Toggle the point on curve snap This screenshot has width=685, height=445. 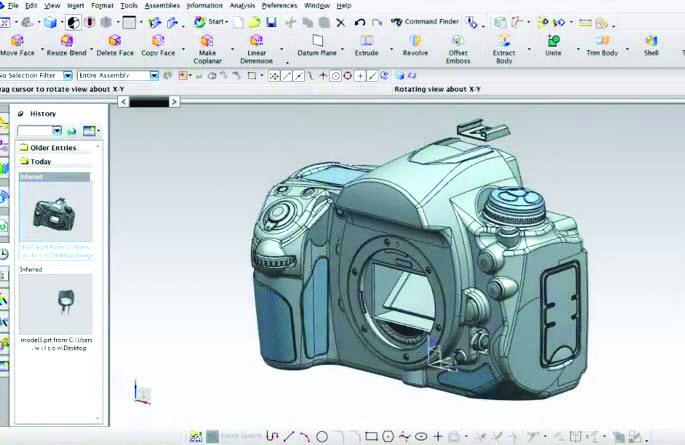point(372,76)
